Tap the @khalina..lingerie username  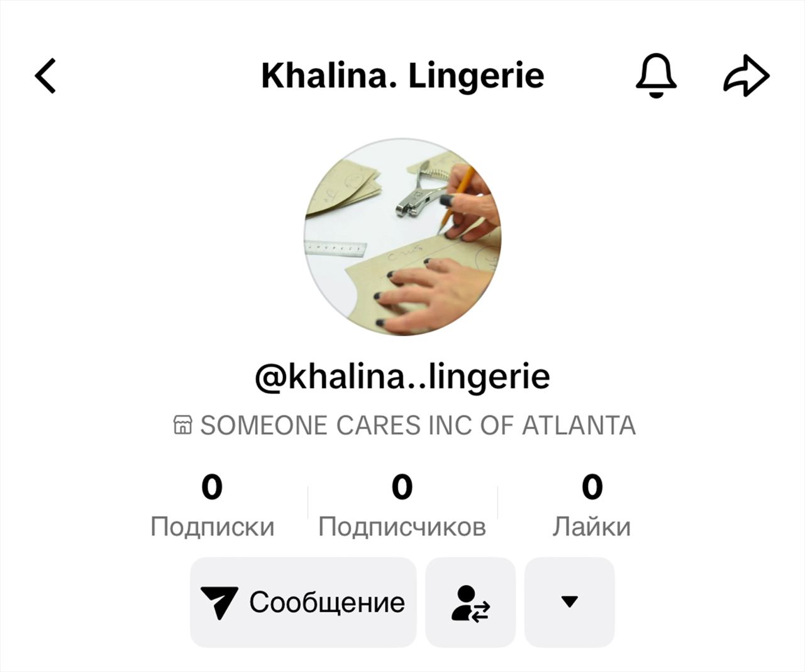[402, 377]
